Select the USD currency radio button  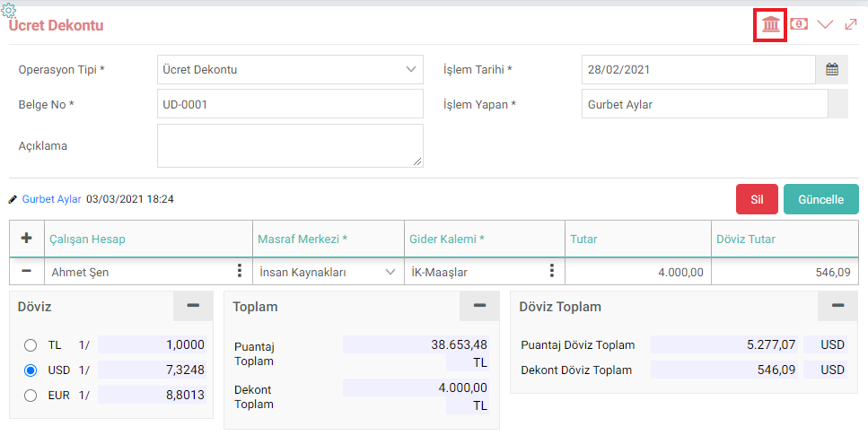pos(31,370)
